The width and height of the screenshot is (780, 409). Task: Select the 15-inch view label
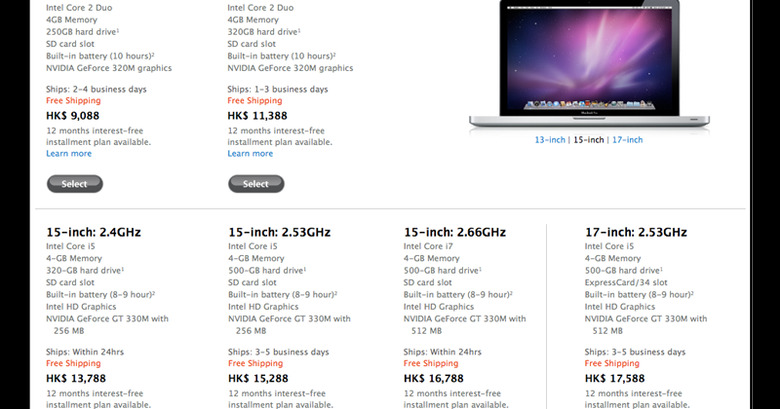[588, 140]
